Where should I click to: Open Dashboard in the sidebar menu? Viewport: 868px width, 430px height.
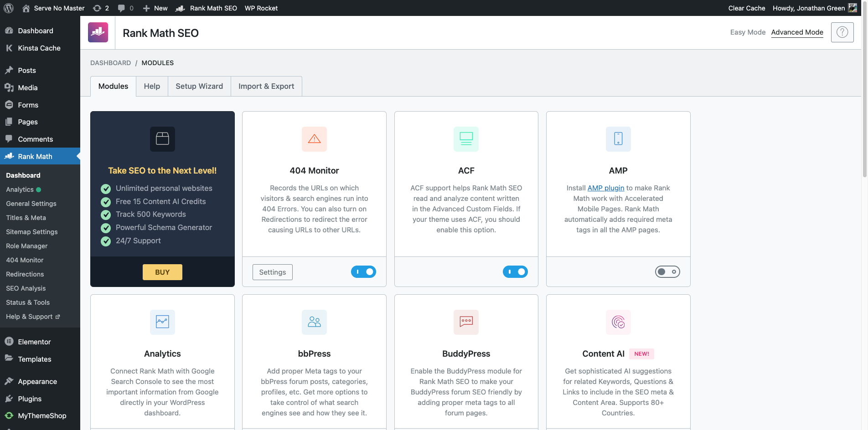pos(40,31)
